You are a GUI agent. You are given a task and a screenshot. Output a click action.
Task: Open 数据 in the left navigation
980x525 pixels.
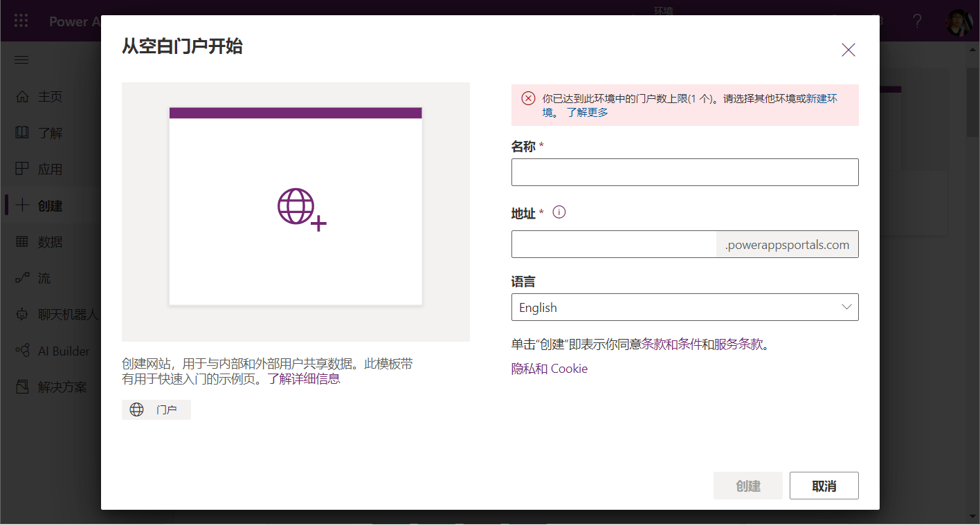[51, 242]
